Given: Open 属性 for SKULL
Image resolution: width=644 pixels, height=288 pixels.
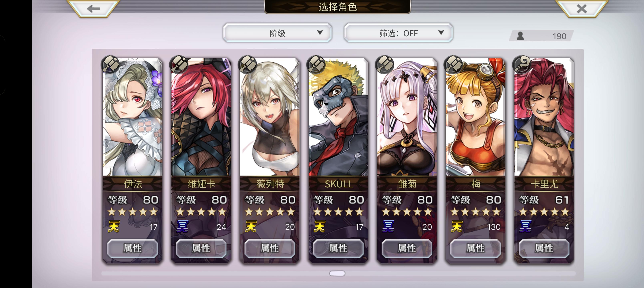Looking at the screenshot, I should (338, 248).
